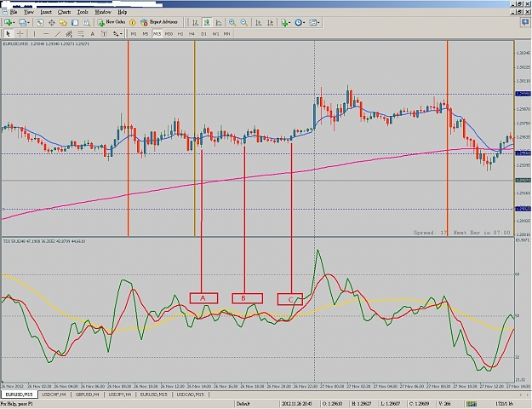Expand the Profiles dropdown arrow
Image resolution: width=532 pixels, height=409 pixels.
tap(28, 23)
